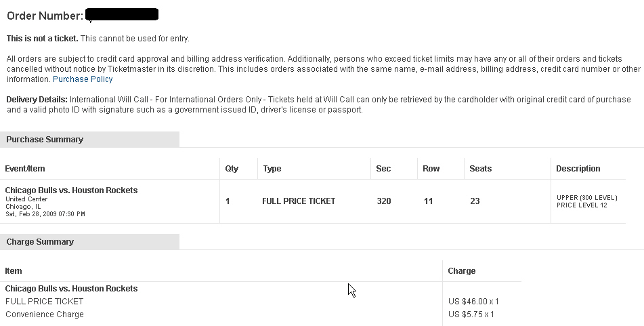Open the Purchase Policy link

coord(83,79)
